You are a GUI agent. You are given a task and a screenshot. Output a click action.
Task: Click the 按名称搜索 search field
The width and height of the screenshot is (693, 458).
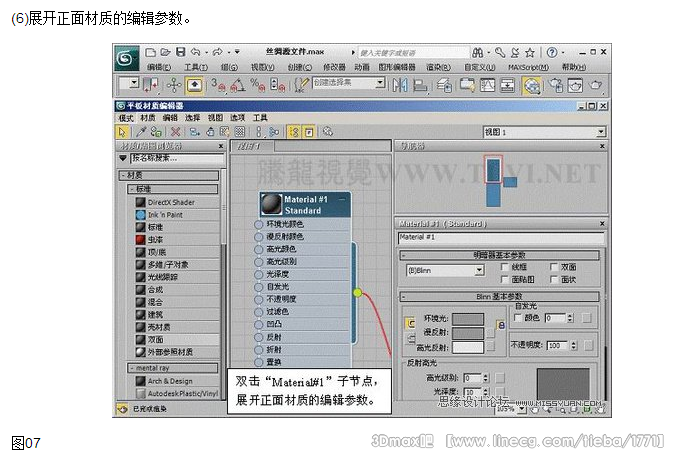(177, 158)
